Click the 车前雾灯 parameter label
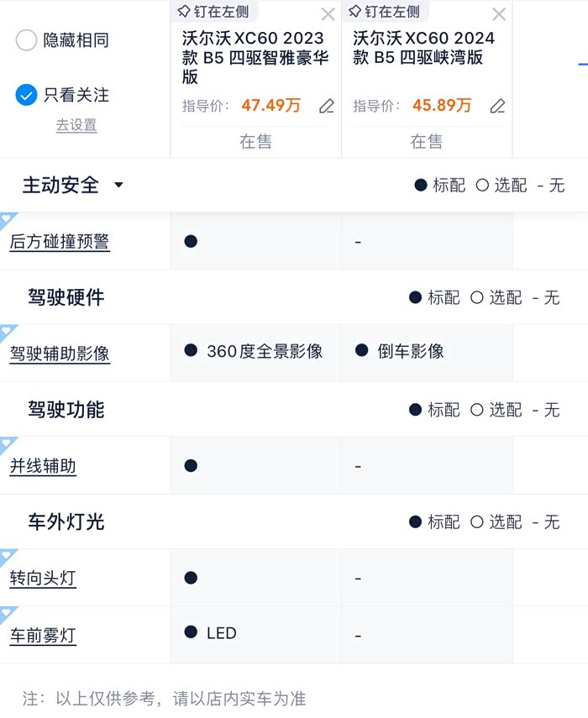 coord(43,636)
